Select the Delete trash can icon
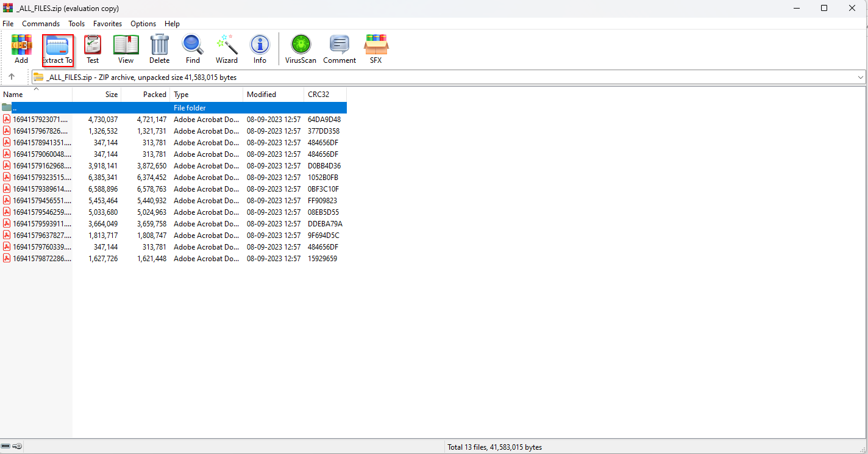The image size is (868, 454). click(x=159, y=49)
